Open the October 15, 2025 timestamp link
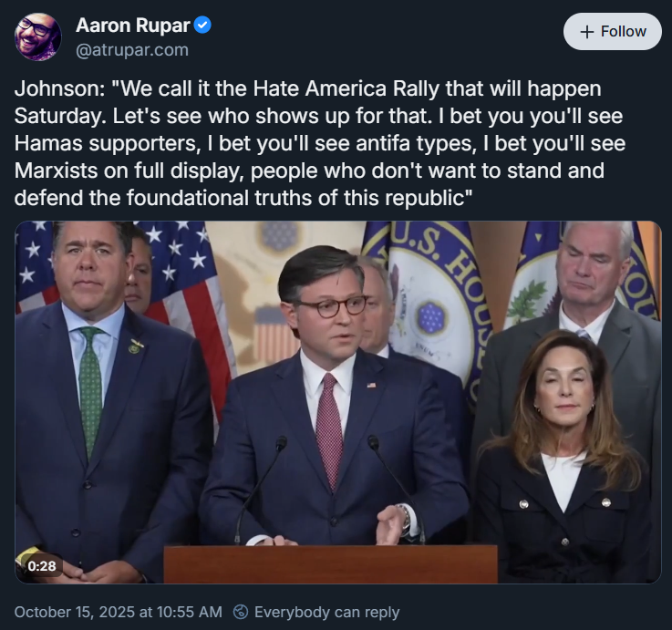 click(x=118, y=612)
